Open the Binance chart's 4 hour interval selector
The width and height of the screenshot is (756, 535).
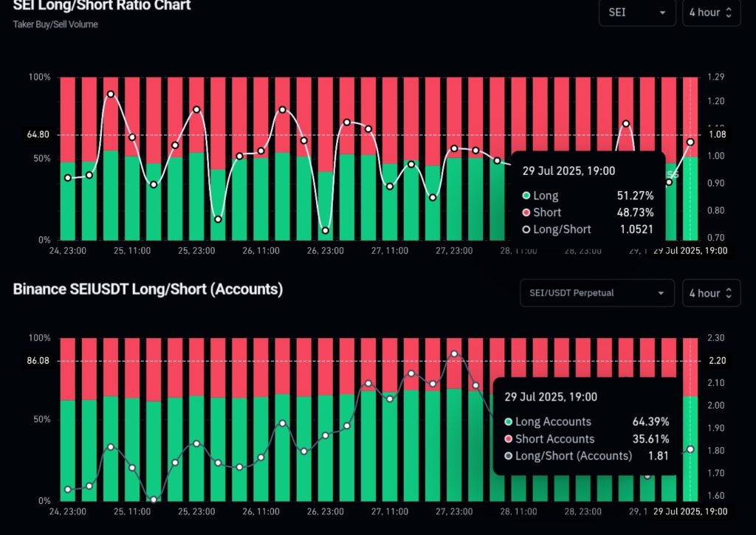click(711, 293)
